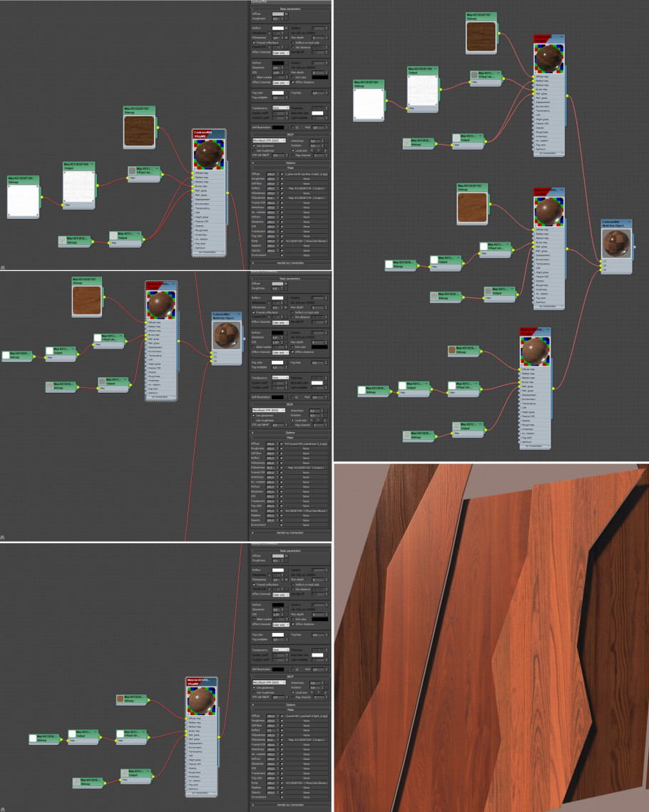Click Refract IOR value field in top panel
This screenshot has width=649, height=812.
(276, 73)
